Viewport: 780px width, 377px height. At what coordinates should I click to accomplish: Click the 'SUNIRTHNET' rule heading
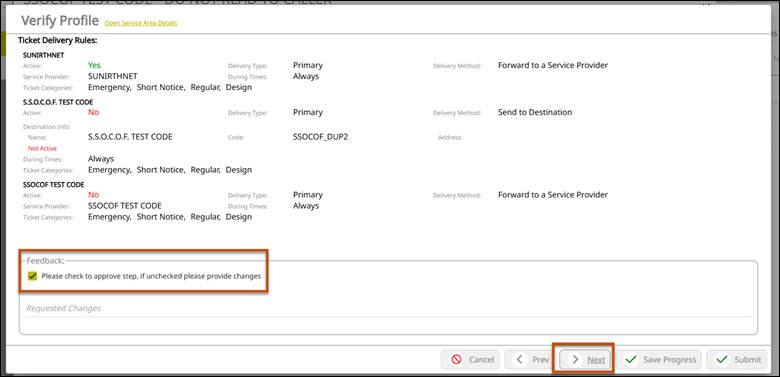point(44,55)
